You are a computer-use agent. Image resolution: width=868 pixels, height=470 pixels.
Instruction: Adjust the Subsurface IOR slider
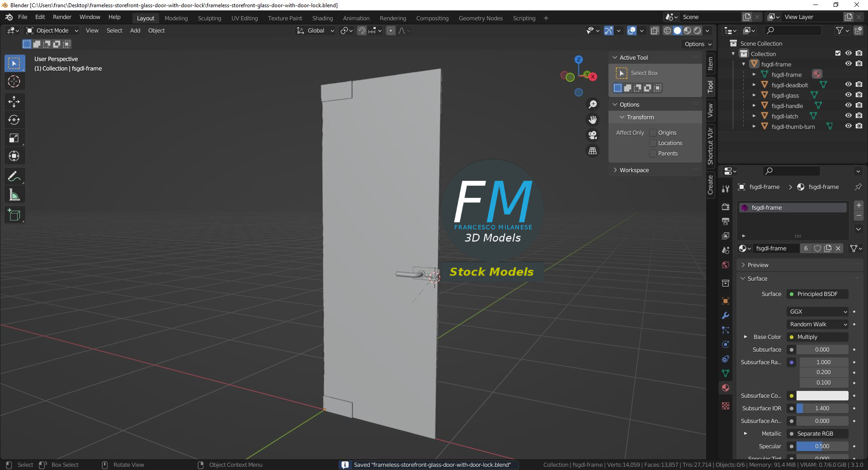(822, 408)
